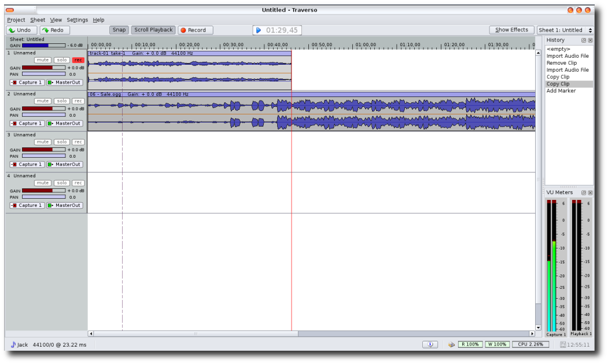Viewport: 608px width, 364px height.
Task: Click the Capture 1 input icon on track 1
Action: pyautogui.click(x=14, y=83)
